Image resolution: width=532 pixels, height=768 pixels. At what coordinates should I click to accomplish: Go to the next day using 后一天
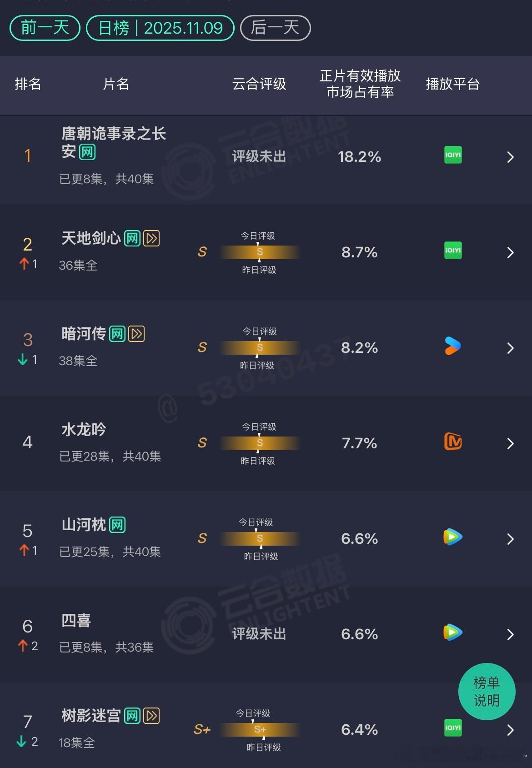point(275,28)
